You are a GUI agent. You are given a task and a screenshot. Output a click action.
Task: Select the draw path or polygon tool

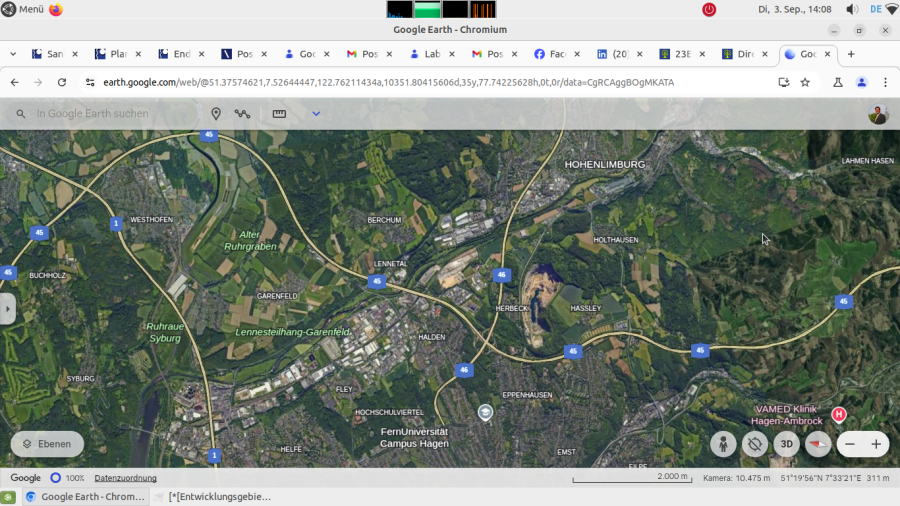tap(242, 114)
